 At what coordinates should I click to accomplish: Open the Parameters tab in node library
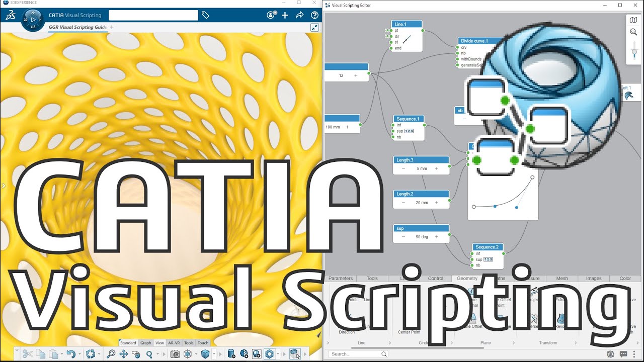[x=341, y=279]
